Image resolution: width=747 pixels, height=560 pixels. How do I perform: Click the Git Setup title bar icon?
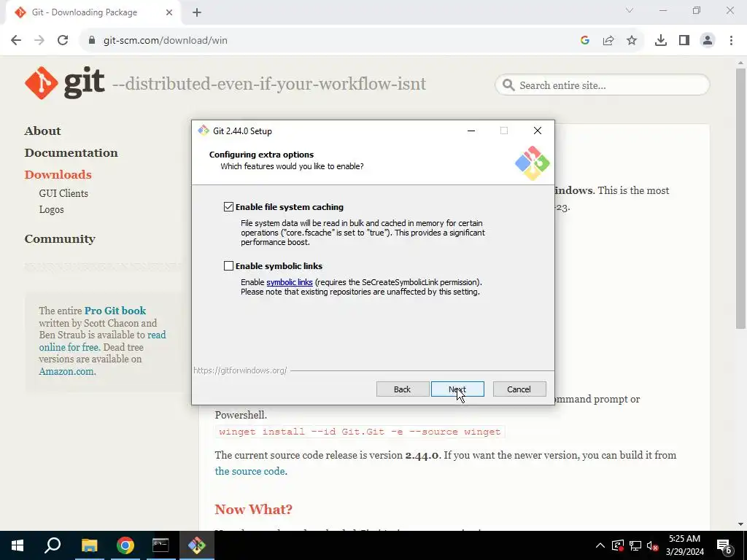click(x=204, y=131)
